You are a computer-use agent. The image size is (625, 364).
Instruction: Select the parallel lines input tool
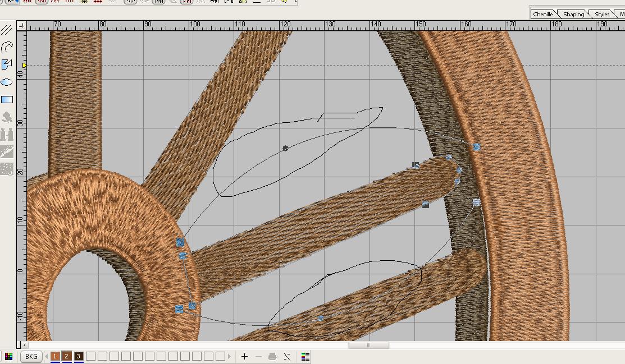tap(7, 30)
